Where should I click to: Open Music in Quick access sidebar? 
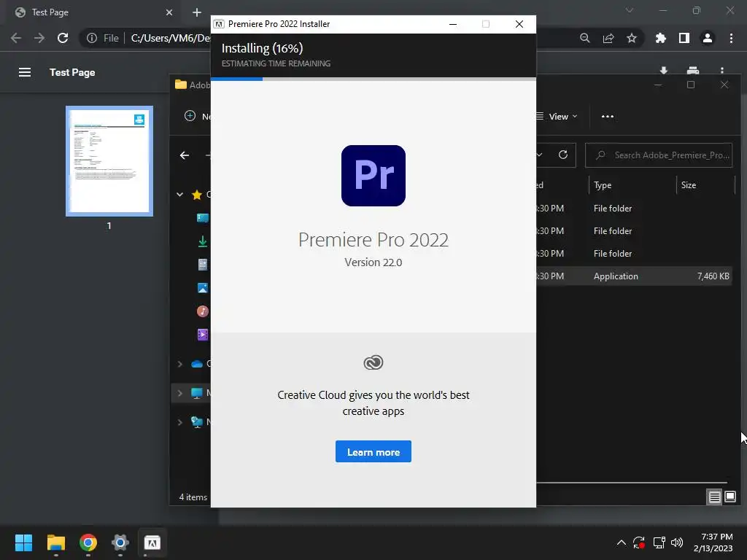[203, 311]
